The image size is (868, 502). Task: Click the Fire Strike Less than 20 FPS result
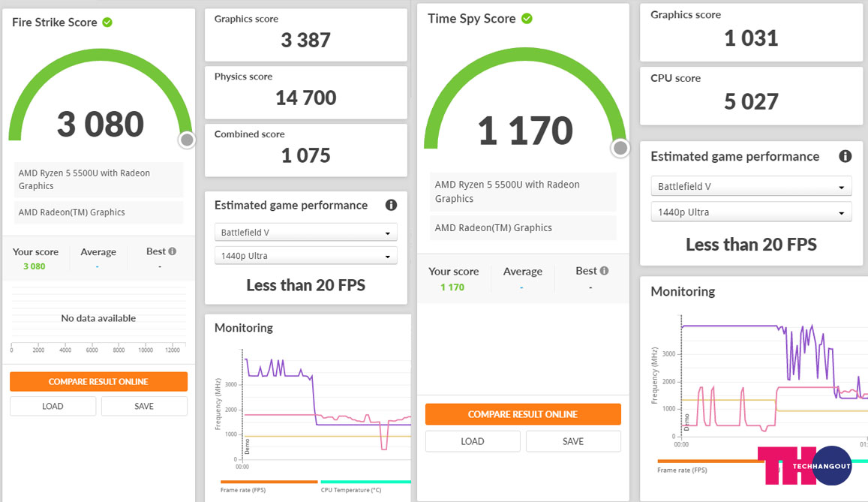click(x=305, y=285)
